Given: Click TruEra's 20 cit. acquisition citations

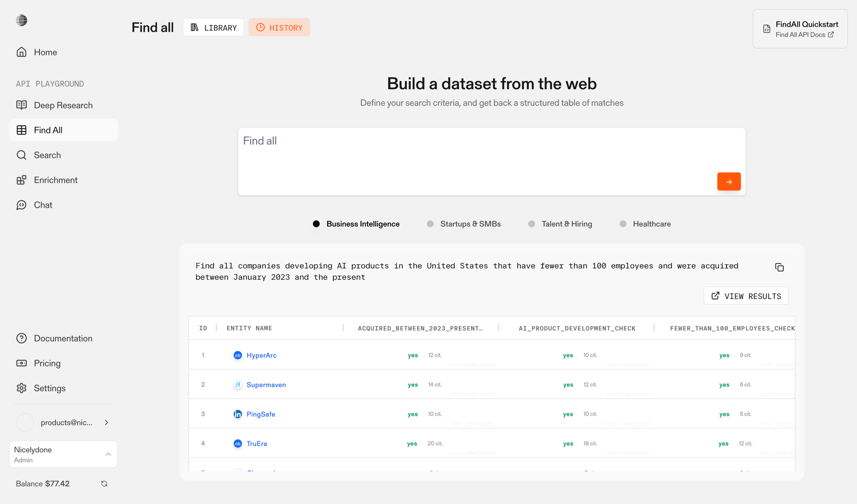Looking at the screenshot, I should [x=435, y=444].
